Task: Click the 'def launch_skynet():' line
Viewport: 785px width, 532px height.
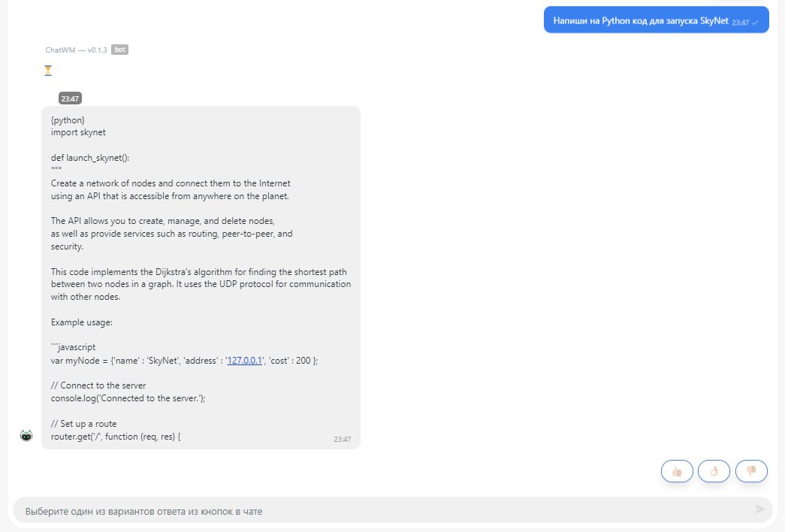Action: pyautogui.click(x=90, y=158)
